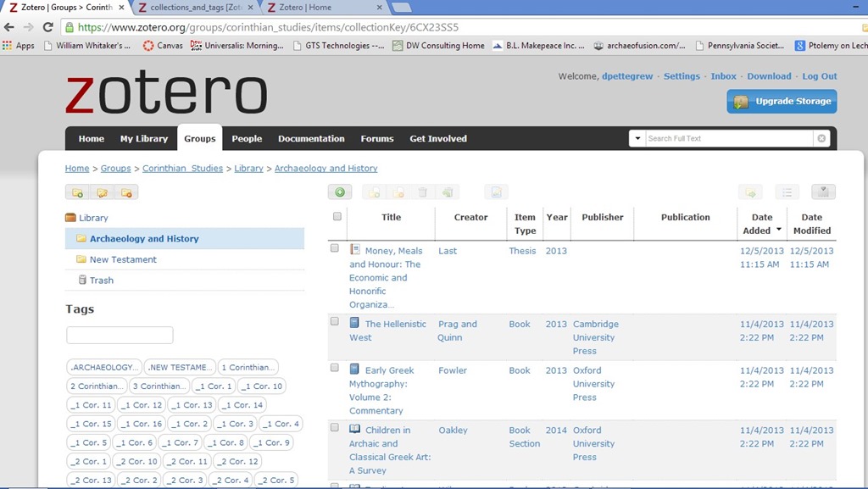Sort by Date Added column header

coord(761,224)
